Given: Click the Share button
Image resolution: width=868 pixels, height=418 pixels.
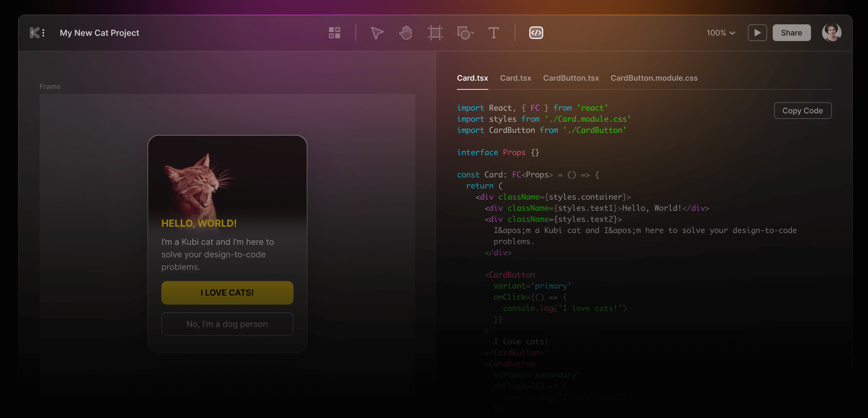Looking at the screenshot, I should click(x=791, y=33).
